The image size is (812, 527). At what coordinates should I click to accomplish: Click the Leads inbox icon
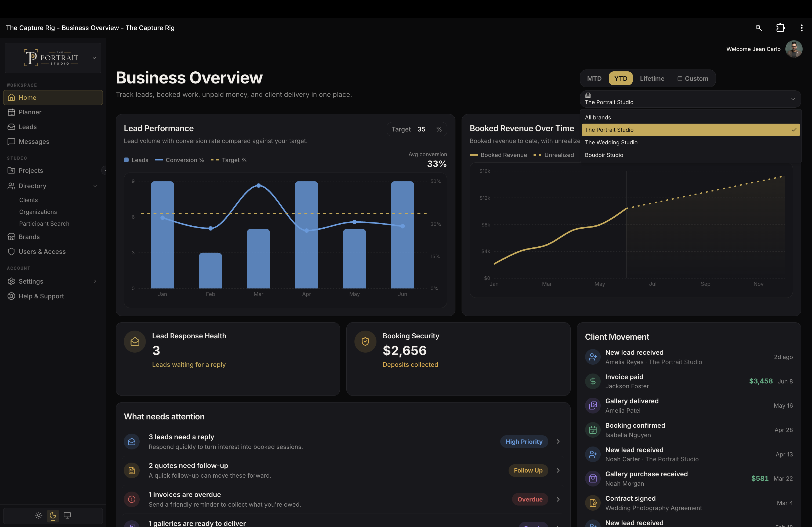coord(11,127)
